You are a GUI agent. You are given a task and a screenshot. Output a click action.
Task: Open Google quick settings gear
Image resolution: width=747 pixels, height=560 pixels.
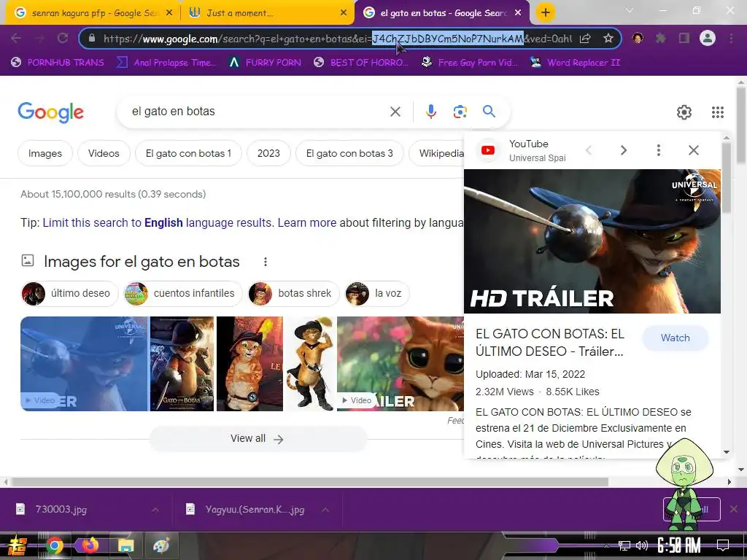click(684, 112)
